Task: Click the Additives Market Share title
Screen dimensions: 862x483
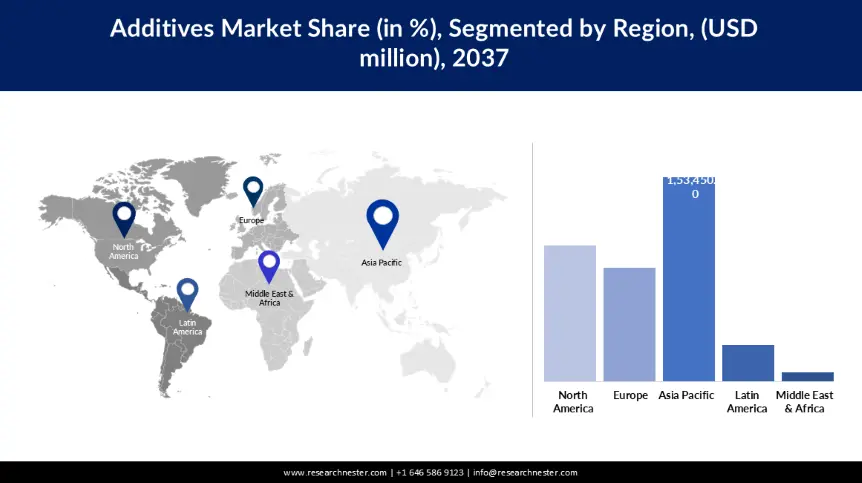Action: 434,43
